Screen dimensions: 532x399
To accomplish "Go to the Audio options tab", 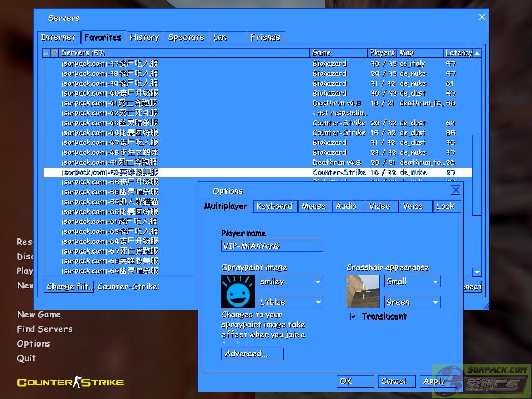I will coord(348,206).
